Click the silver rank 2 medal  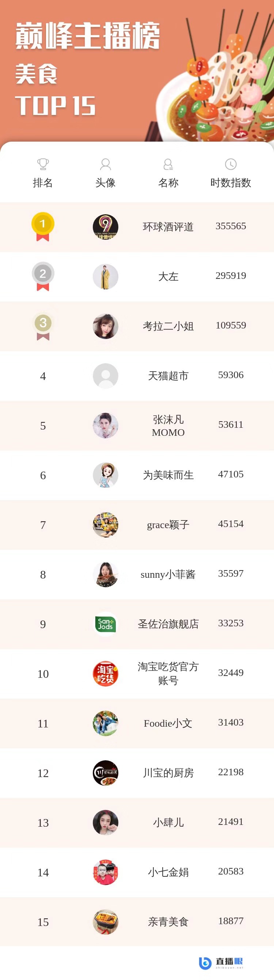(43, 276)
